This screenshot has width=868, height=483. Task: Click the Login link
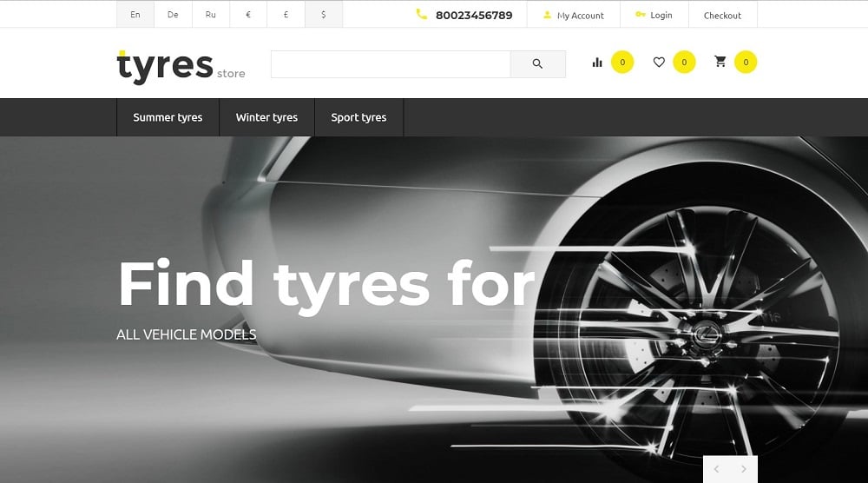click(x=654, y=15)
